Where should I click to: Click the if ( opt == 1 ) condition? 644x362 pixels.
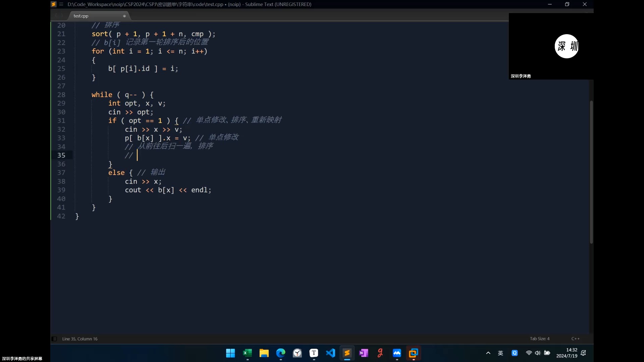click(x=139, y=121)
